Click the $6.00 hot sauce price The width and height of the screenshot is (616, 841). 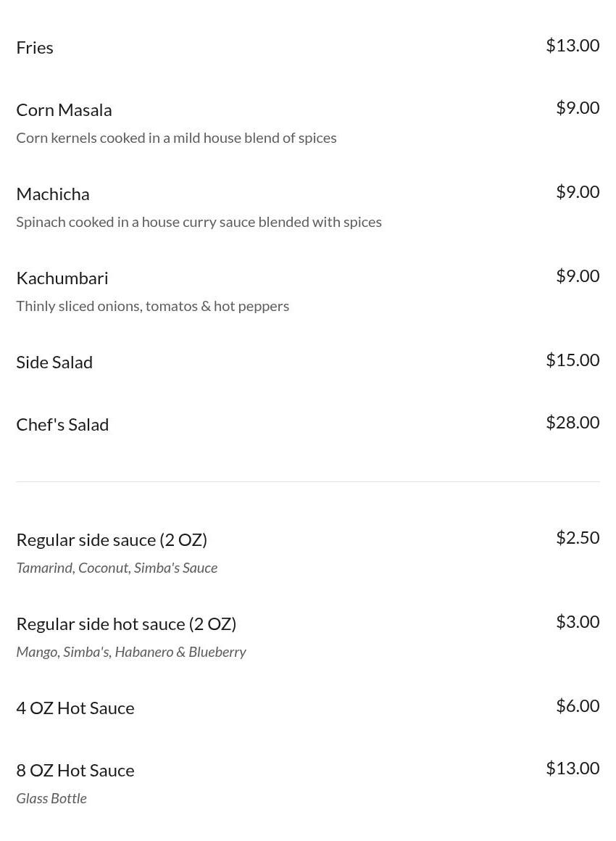click(577, 705)
